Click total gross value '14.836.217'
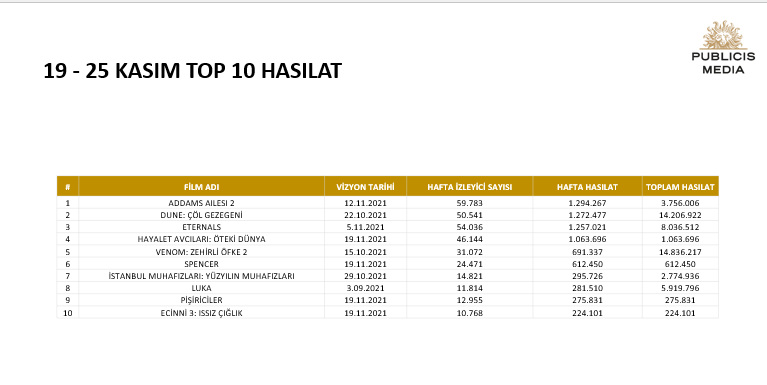Image resolution: width=767 pixels, height=385 pixels. (x=680, y=252)
